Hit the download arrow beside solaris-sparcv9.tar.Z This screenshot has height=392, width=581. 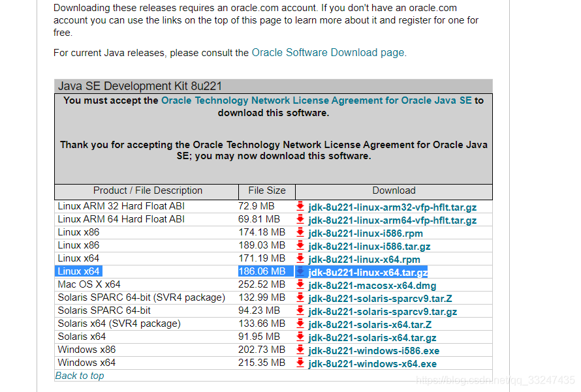click(300, 298)
